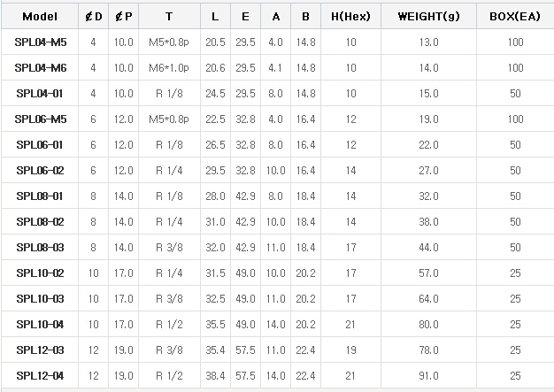Select the 20.5 L value cell

click(x=215, y=42)
